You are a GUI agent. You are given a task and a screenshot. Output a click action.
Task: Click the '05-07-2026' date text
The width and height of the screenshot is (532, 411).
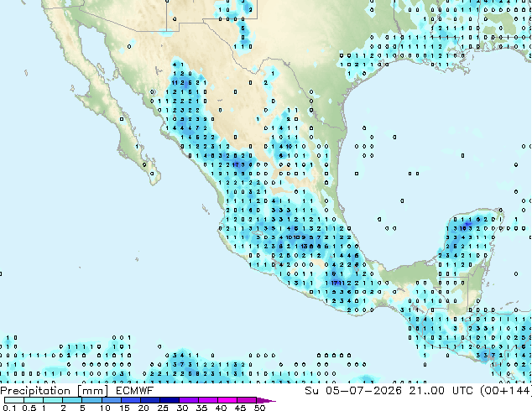pos(363,391)
